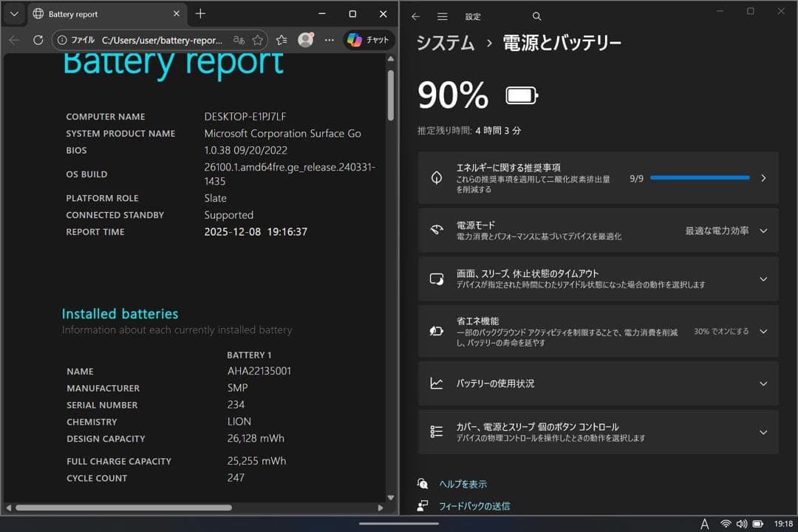Click the 9/9 recommendations progress bar

coord(700,177)
